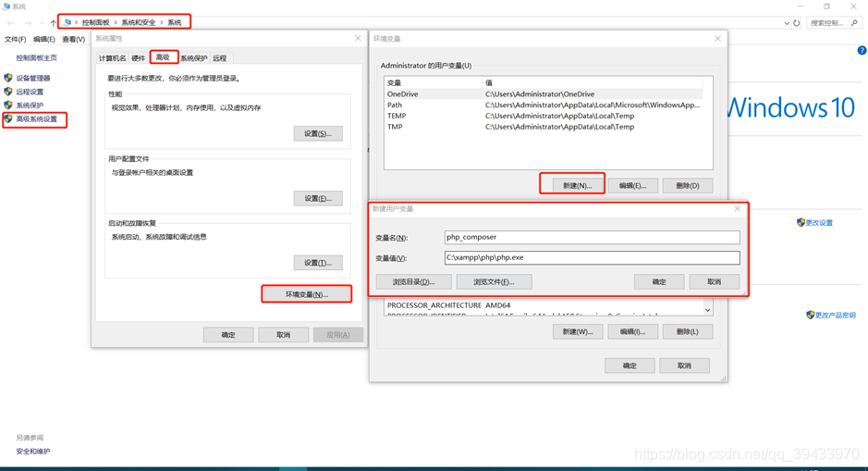Switch to the 远程 tab
Image resolution: width=868 pixels, height=471 pixels.
(x=220, y=58)
